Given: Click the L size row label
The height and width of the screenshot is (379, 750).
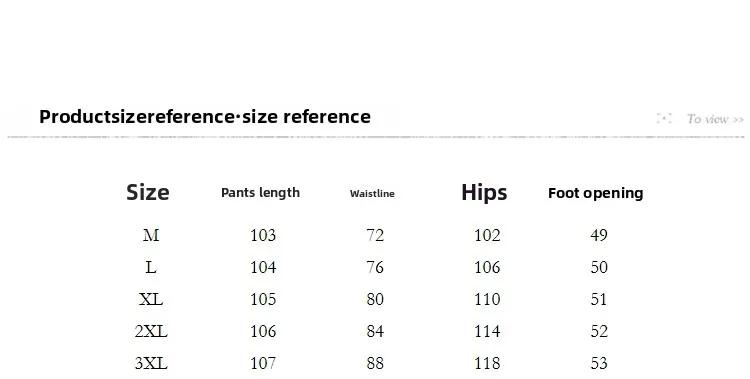Looking at the screenshot, I should (151, 267).
